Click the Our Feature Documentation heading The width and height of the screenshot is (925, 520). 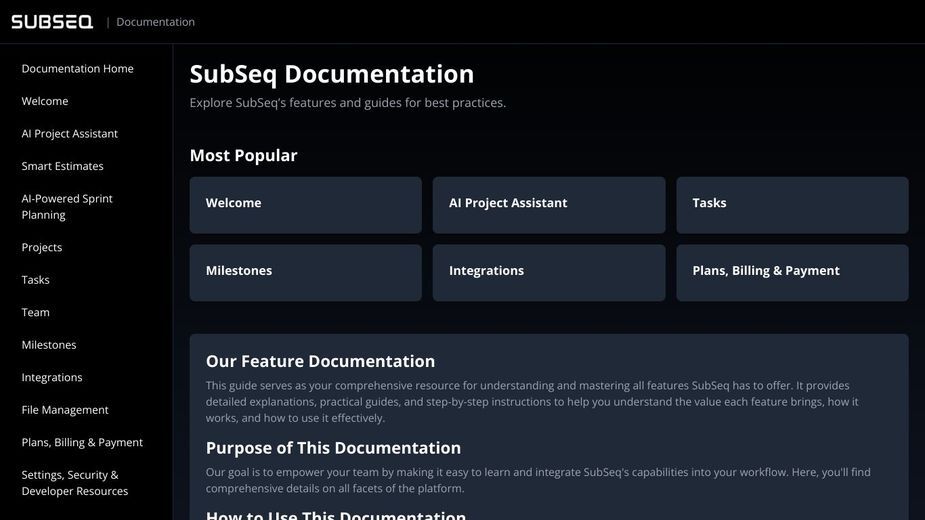(320, 361)
